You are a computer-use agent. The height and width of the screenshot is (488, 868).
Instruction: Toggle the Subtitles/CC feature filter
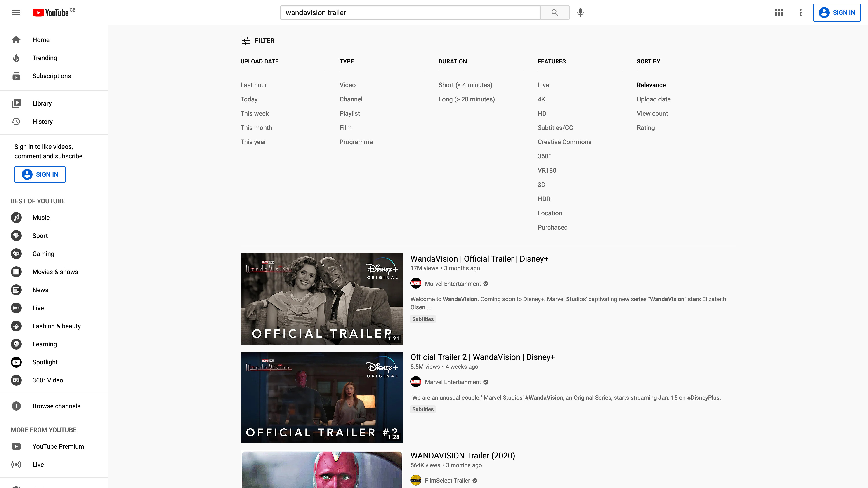[x=555, y=128]
